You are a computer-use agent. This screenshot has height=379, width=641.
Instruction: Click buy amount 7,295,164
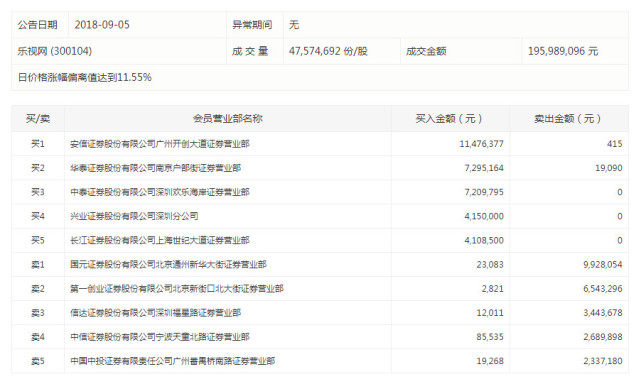coord(484,168)
